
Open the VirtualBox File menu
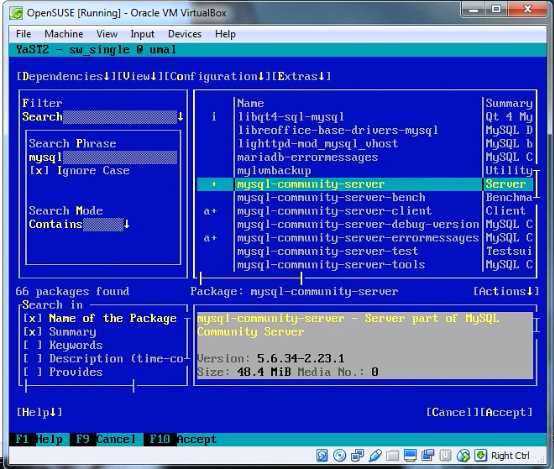[x=23, y=34]
